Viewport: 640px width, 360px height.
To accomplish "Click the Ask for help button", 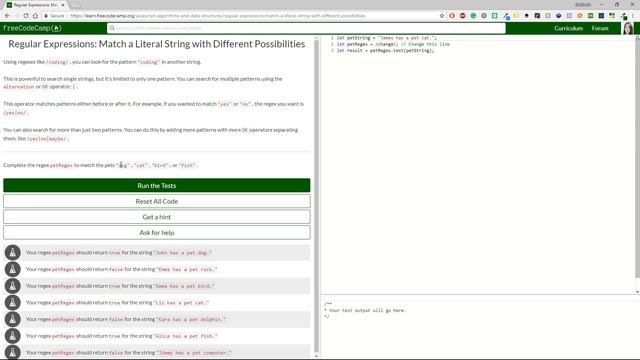I will [x=157, y=232].
